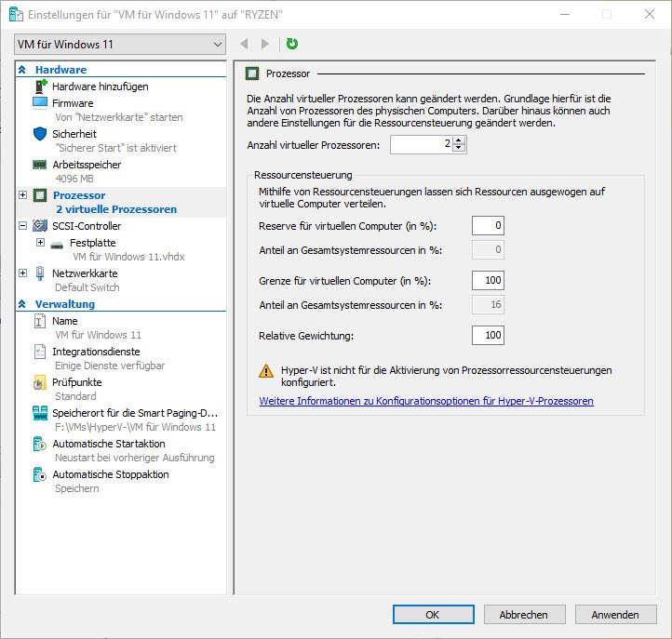Viewport: 672px width, 639px height.
Task: Select the Arbeitsspeicher memory icon
Action: pos(39,165)
